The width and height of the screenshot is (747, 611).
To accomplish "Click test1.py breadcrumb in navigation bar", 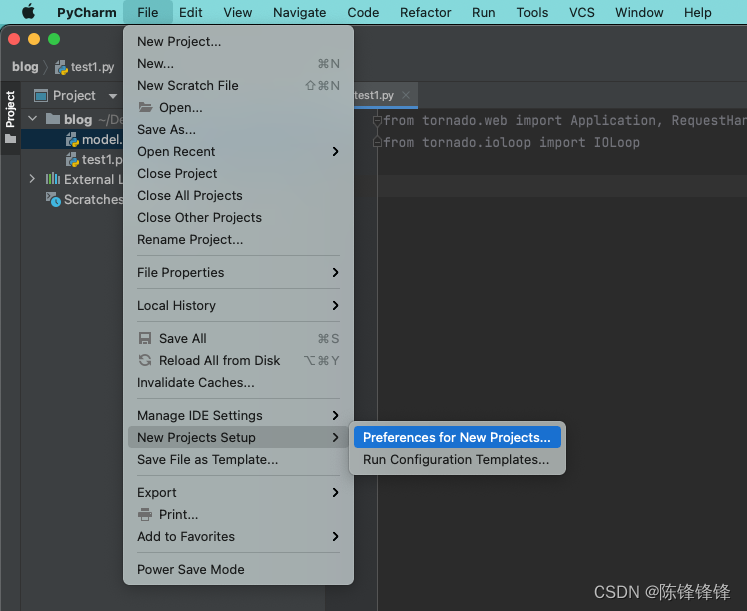I will click(92, 67).
